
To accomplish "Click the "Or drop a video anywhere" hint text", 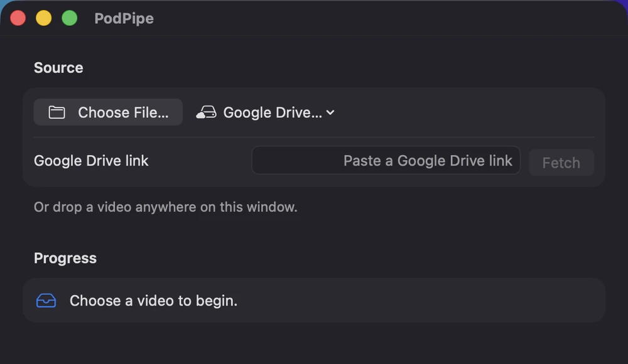I will point(165,207).
